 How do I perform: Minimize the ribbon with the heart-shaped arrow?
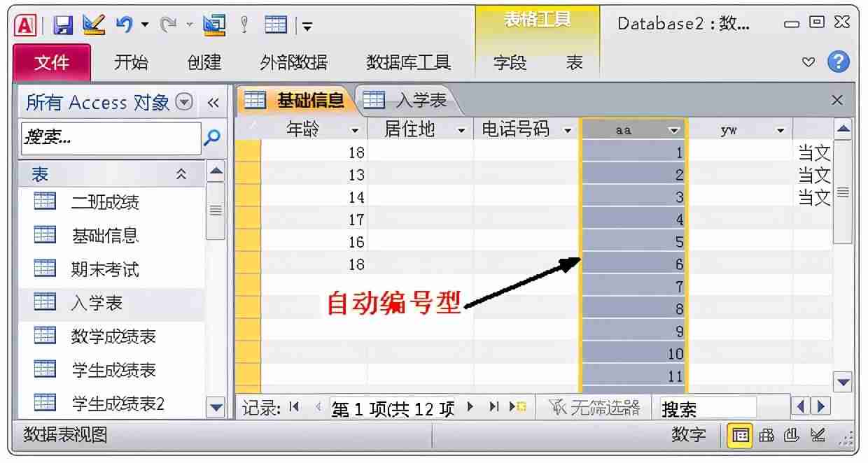point(808,62)
